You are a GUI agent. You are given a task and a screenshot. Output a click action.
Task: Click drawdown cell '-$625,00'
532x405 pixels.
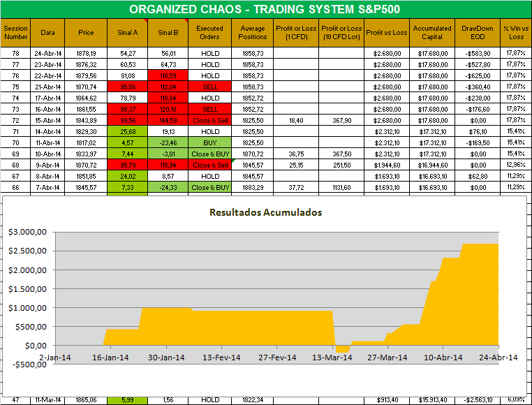pos(478,75)
